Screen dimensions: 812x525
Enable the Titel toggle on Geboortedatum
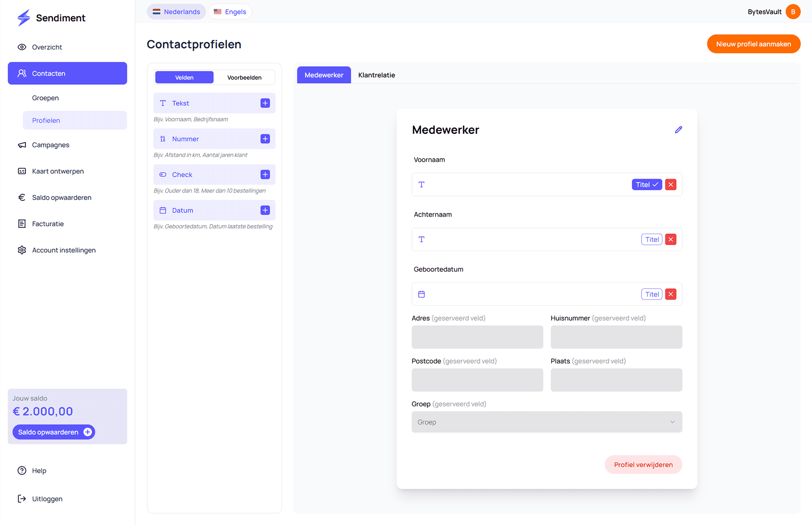[651, 294]
